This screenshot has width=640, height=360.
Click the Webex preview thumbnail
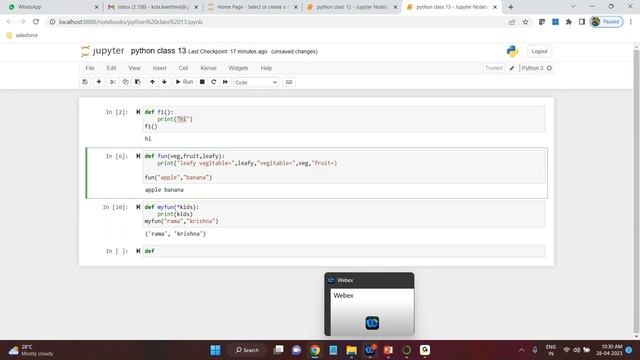tap(369, 304)
